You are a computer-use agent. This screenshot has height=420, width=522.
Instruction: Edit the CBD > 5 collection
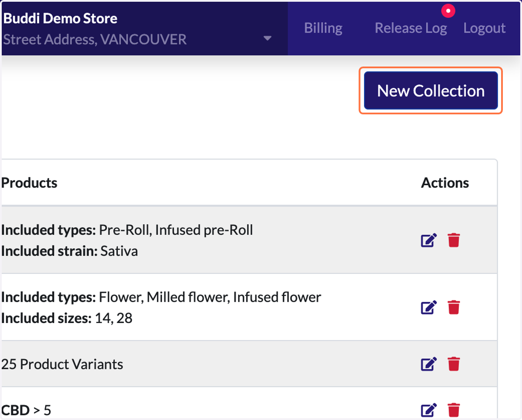[x=428, y=410]
